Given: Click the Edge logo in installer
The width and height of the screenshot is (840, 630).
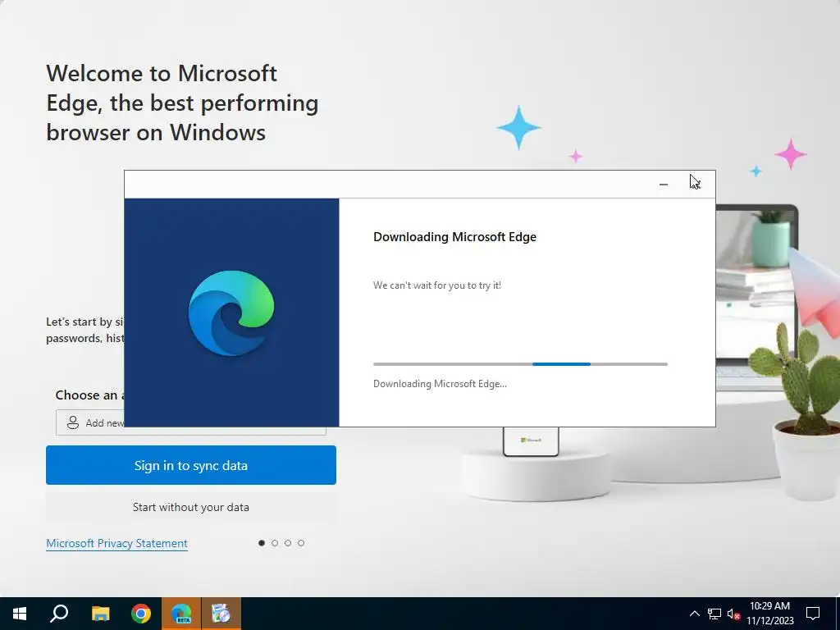Looking at the screenshot, I should coord(231,313).
